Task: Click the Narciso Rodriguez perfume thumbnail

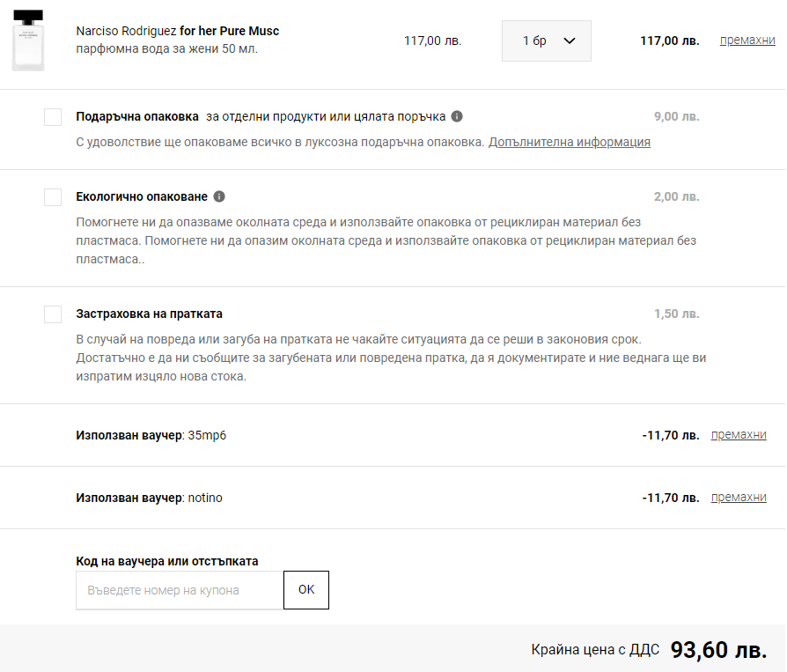Action: coord(27,41)
